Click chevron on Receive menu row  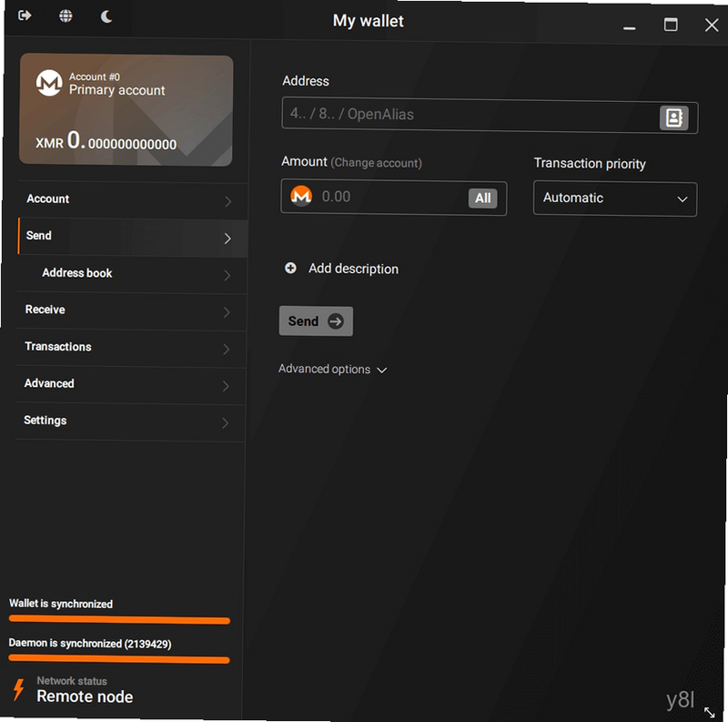tap(227, 312)
